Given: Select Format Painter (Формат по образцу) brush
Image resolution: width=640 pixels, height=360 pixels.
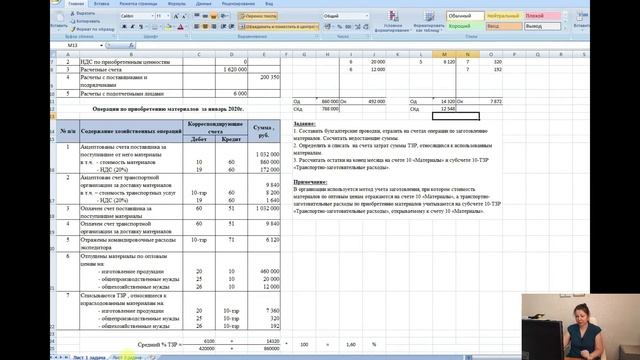Looking at the screenshot, I should point(73,29).
